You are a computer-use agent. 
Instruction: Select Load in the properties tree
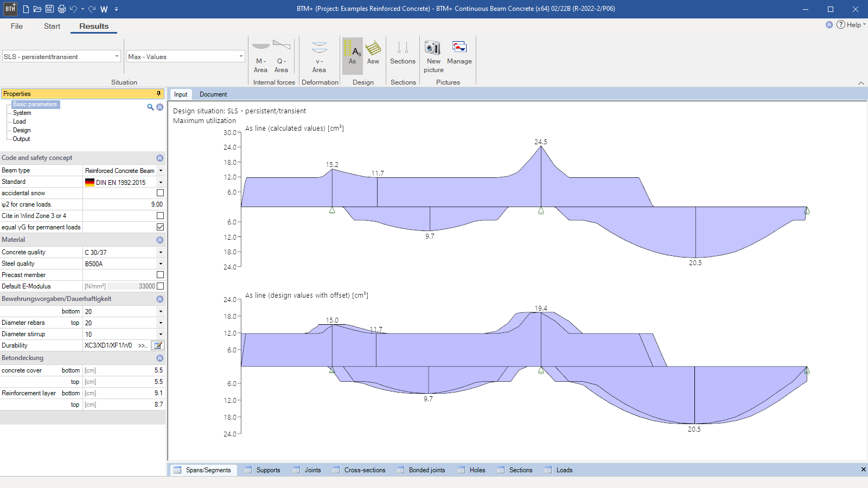(x=20, y=121)
